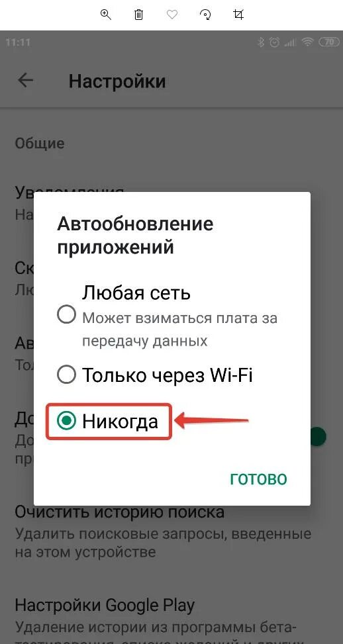The image size is (343, 644).
Task: Tap the Bluetooth status icon
Action: pyautogui.click(x=260, y=42)
